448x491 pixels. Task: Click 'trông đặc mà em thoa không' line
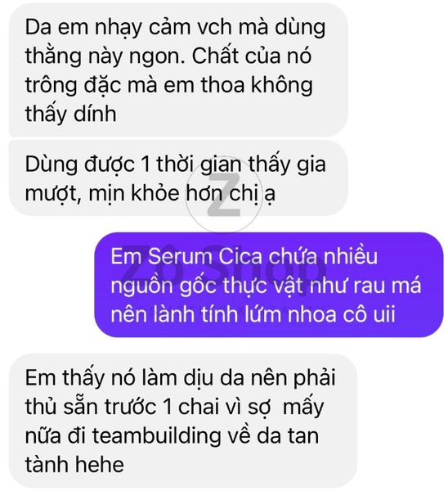tap(169, 85)
